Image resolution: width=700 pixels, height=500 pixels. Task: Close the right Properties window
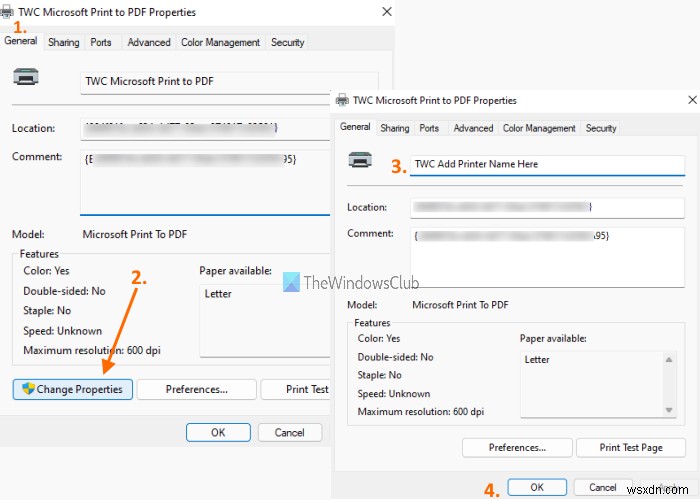pos(692,100)
